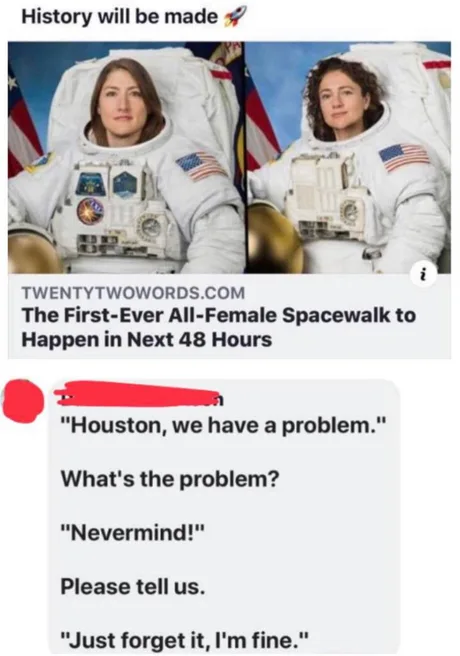Click the rocket emoji in the post caption
The image size is (460, 656).
[x=234, y=17]
